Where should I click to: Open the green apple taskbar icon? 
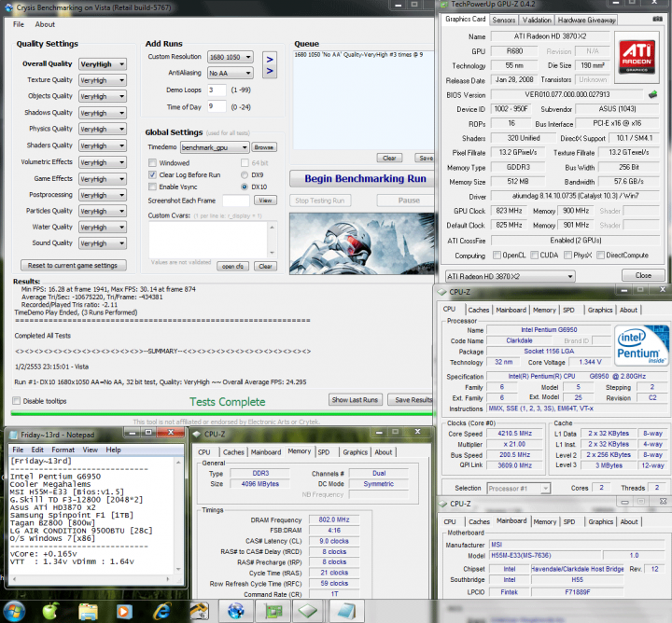click(50, 611)
